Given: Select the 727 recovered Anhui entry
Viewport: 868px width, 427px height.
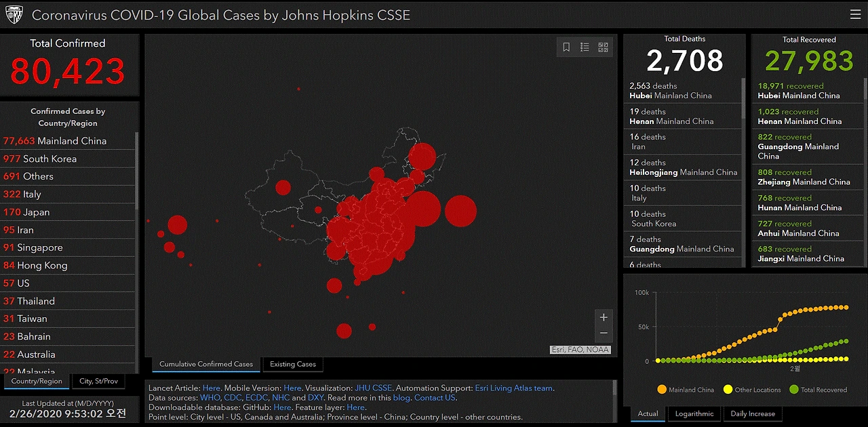Looking at the screenshot, I should tap(807, 228).
